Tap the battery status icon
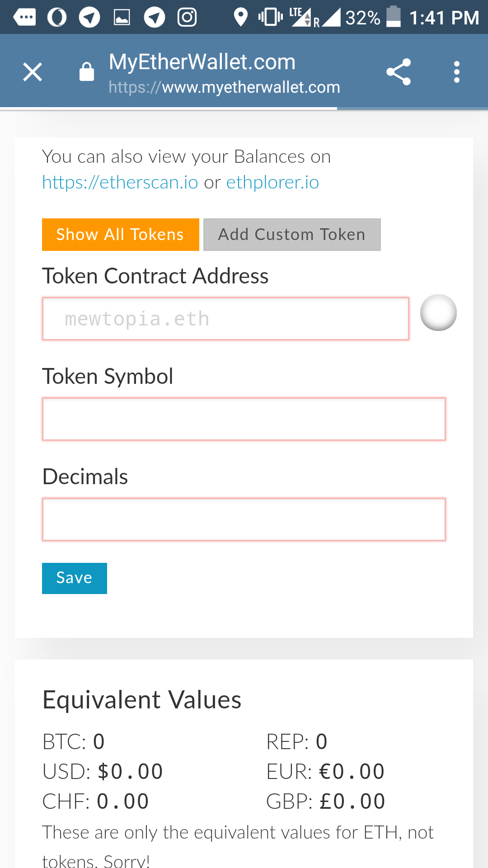 pos(394,17)
